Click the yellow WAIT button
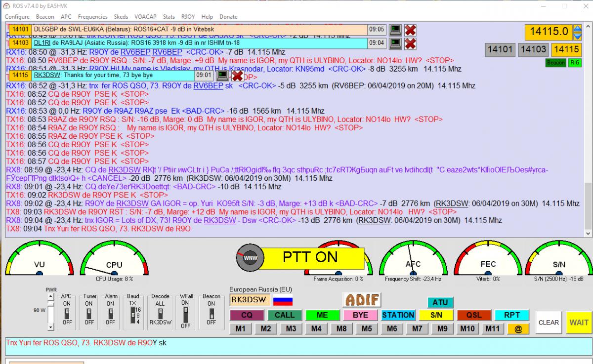Viewport: 593px width, 364px height. [579, 323]
